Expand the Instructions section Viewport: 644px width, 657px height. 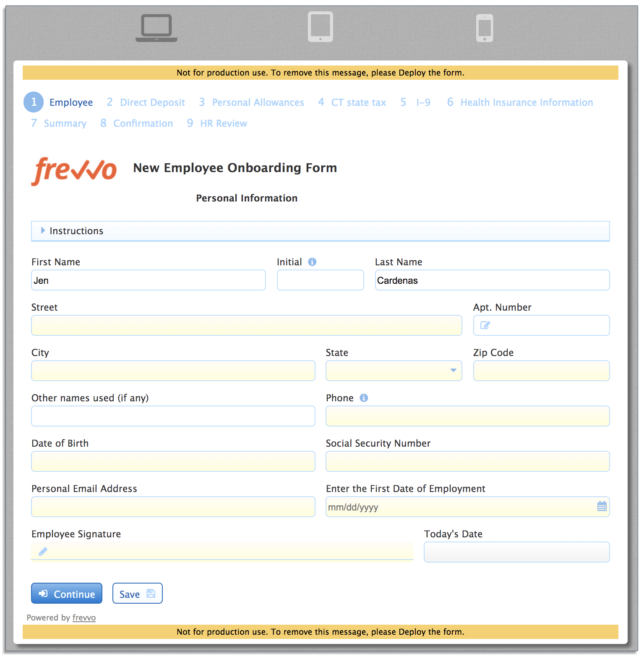click(321, 231)
